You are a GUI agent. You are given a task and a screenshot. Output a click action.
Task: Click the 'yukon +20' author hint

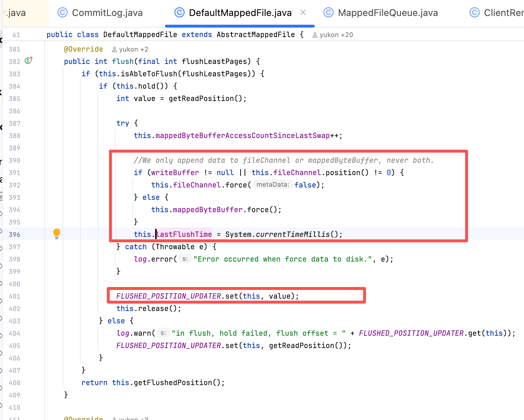[x=333, y=35]
